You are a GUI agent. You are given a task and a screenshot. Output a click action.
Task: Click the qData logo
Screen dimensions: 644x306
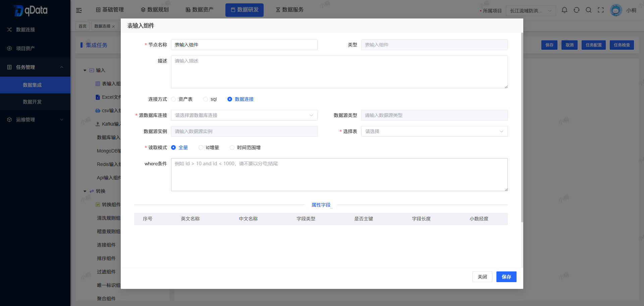[x=31, y=10]
